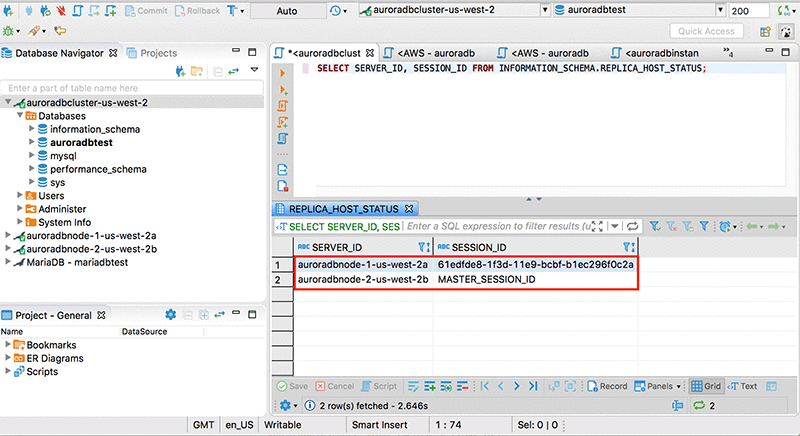Collapse the auroradbcluster-us-west-2 connection node

coord(8,102)
